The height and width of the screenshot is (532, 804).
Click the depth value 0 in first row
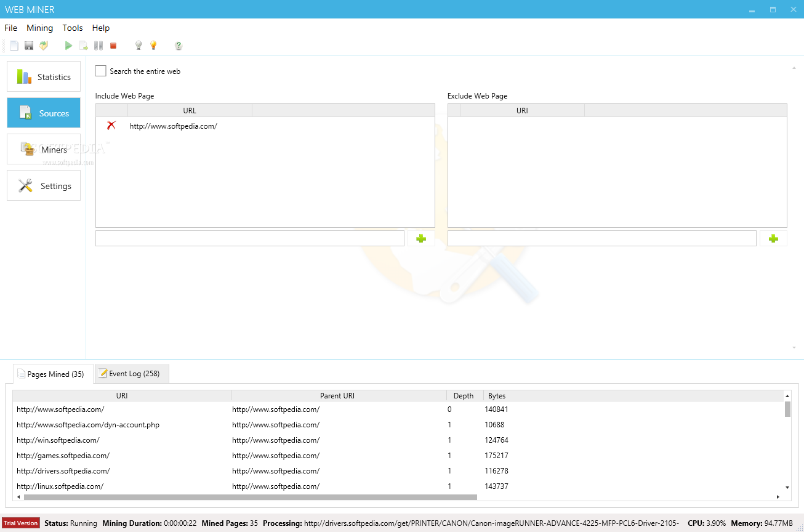(x=449, y=409)
